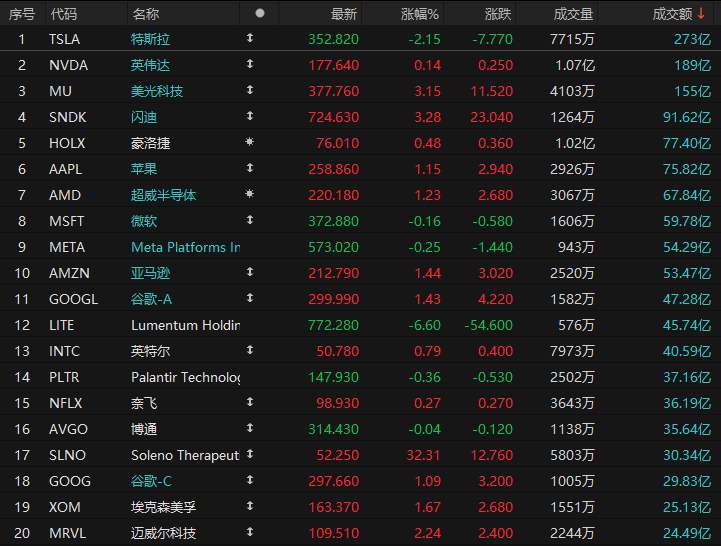Image resolution: width=721 pixels, height=546 pixels.
Task: Click the star icon in the HOLX row
Action: click(250, 142)
